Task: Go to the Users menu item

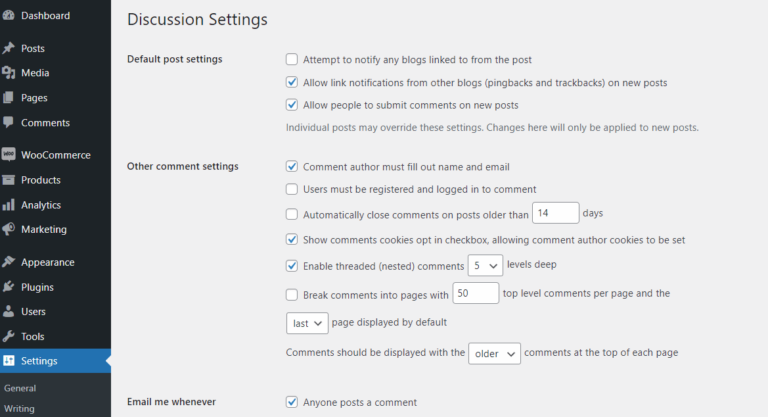Action: coord(33,312)
